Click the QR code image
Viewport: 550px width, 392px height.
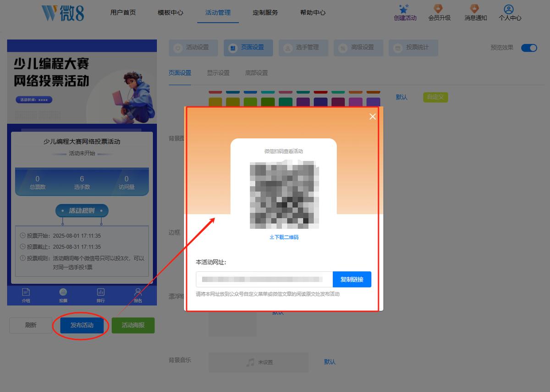click(284, 194)
